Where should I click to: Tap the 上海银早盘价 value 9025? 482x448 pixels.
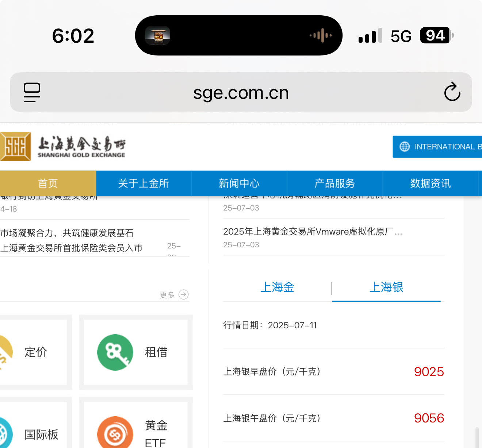(x=429, y=372)
